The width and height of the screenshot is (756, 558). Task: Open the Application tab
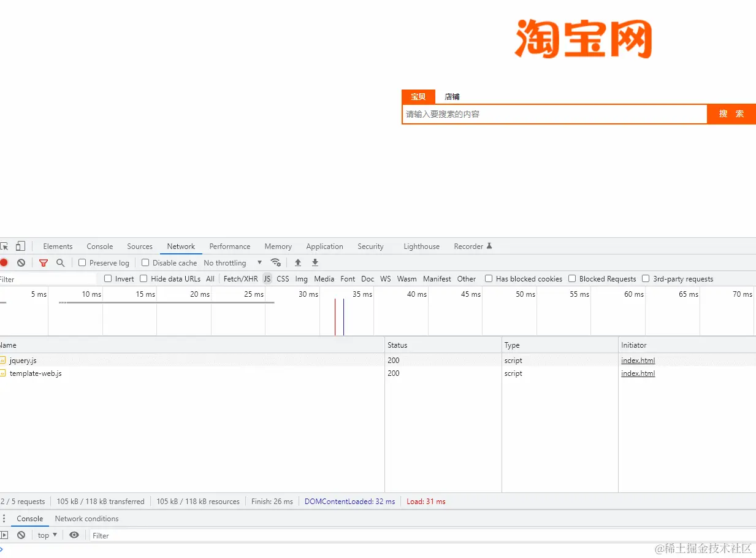pos(324,247)
